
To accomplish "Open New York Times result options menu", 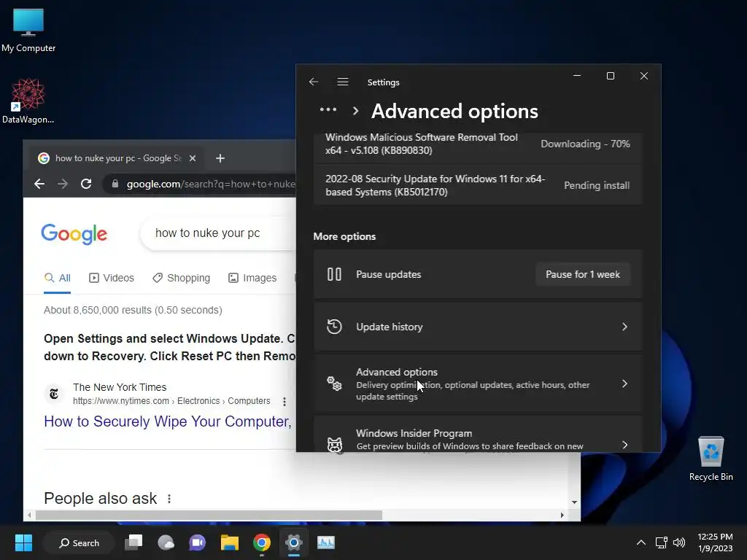I will 285,402.
